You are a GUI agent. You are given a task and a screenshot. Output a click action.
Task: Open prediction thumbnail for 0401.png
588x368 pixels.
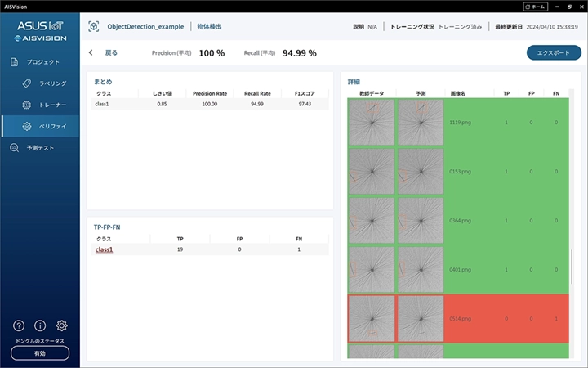pos(421,270)
